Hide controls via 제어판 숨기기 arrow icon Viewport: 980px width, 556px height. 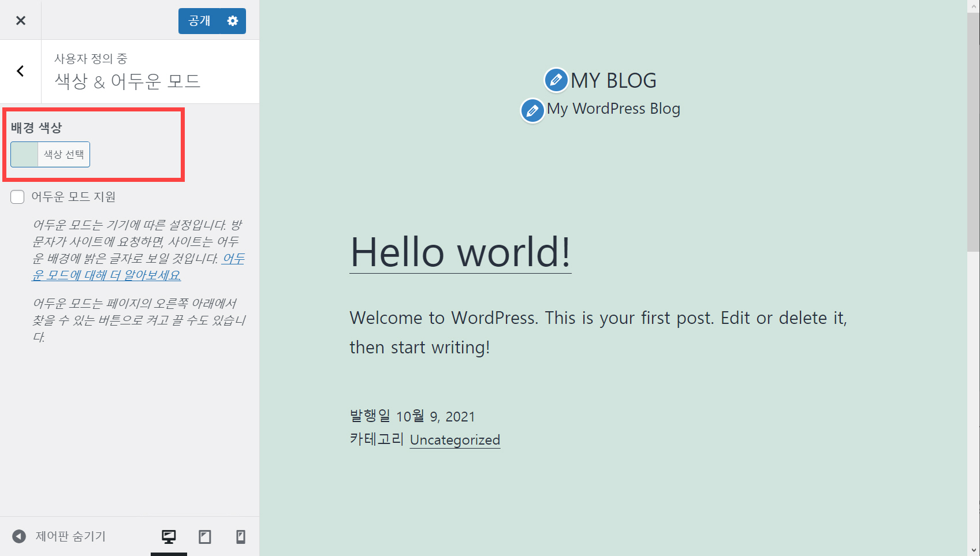click(19, 536)
